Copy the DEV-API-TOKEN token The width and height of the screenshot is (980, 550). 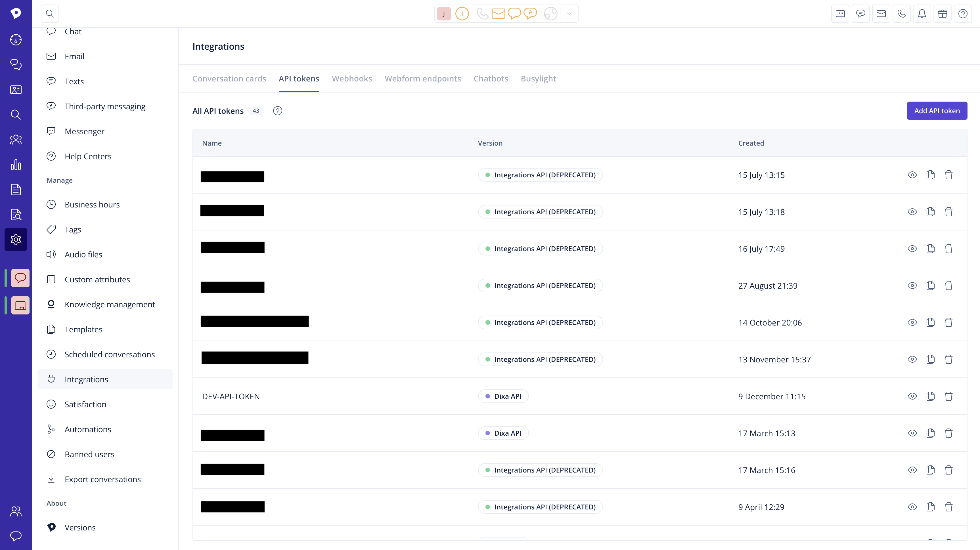click(931, 396)
